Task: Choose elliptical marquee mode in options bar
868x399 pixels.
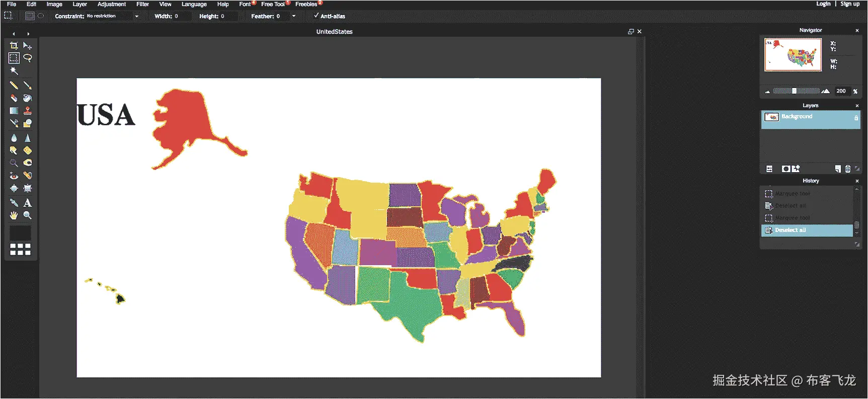Action: 41,16
